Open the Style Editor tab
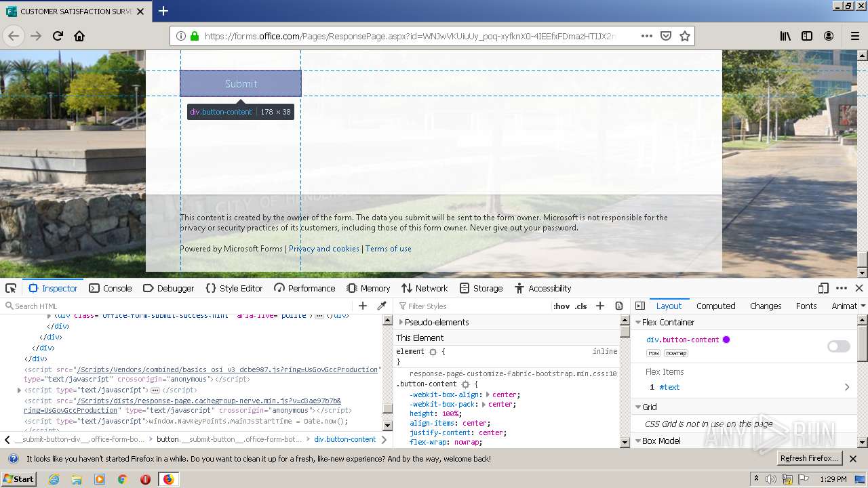This screenshot has height=488, width=868. tap(234, 288)
